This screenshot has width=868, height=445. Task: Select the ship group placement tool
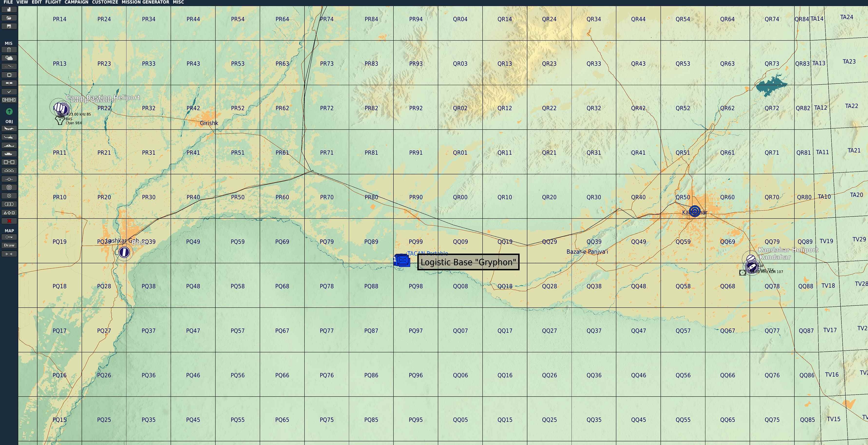[9, 145]
